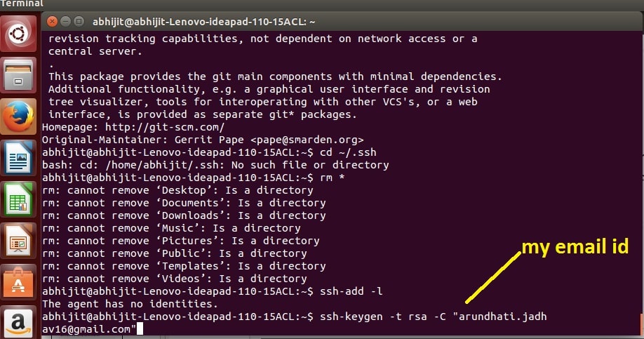
Task: Minimize the terminal window
Action: click(x=65, y=21)
